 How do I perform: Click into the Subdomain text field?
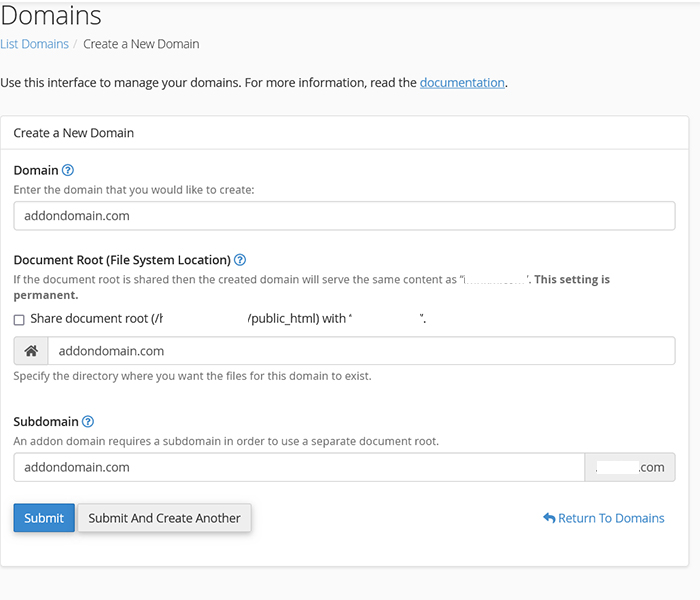tap(298, 467)
